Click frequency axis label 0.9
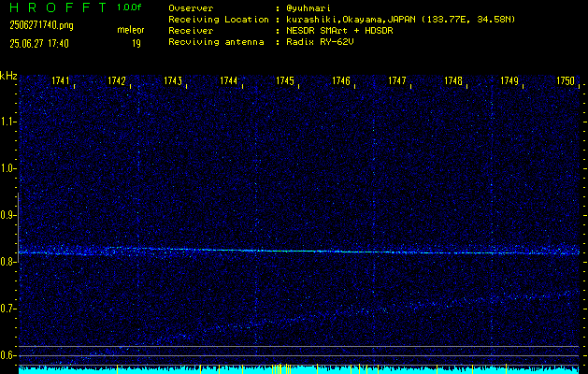Viewport: 588px width, 374px height. [x=7, y=215]
